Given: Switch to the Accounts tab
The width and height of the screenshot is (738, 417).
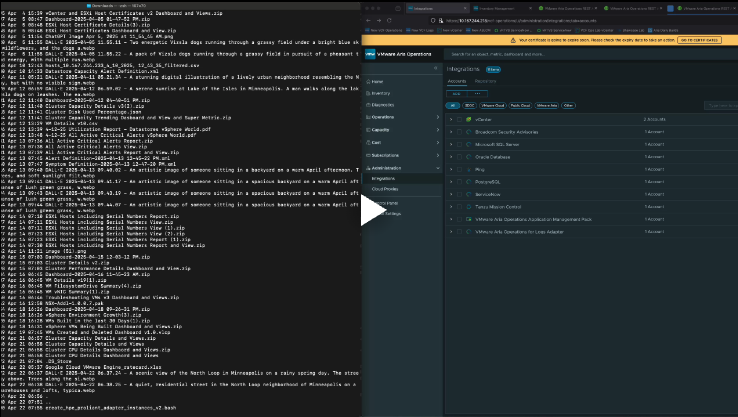Looking at the screenshot, I should 457,81.
